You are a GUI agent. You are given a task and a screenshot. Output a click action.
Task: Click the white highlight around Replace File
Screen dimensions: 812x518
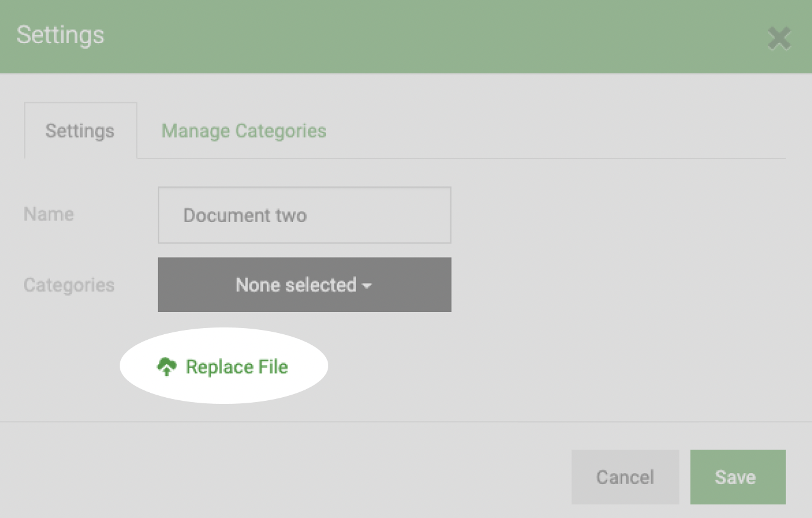(223, 366)
